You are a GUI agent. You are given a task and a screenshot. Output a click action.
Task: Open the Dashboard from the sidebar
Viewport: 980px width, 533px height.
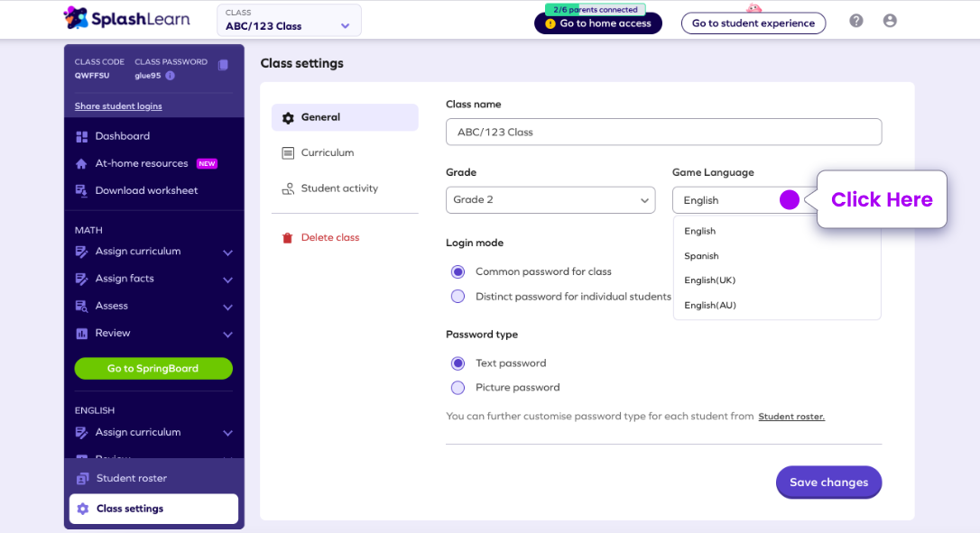(120, 135)
